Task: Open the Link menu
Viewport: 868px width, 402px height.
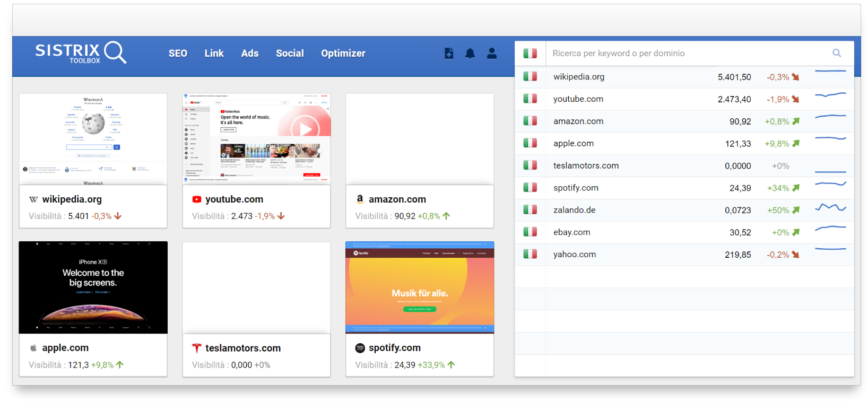Action: [214, 54]
